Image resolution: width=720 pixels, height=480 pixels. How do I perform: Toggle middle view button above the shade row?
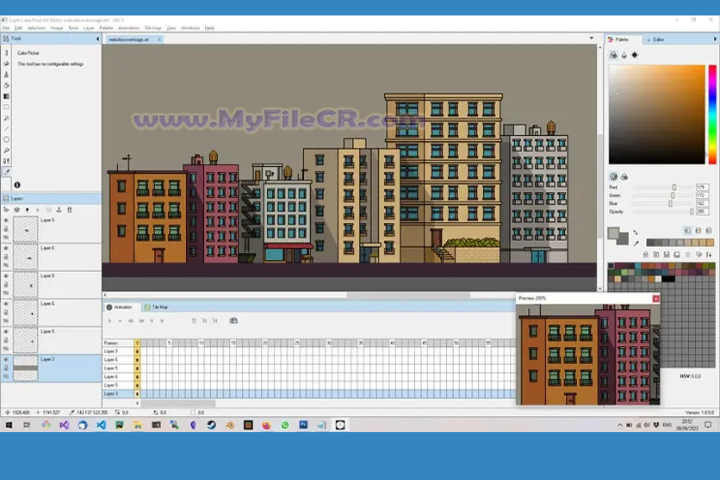[x=698, y=230]
